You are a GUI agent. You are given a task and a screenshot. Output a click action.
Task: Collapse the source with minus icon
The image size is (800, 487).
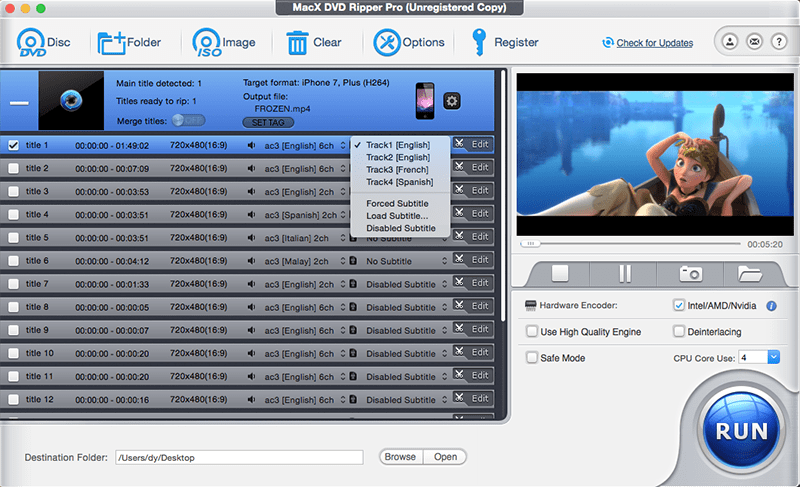pyautogui.click(x=19, y=103)
